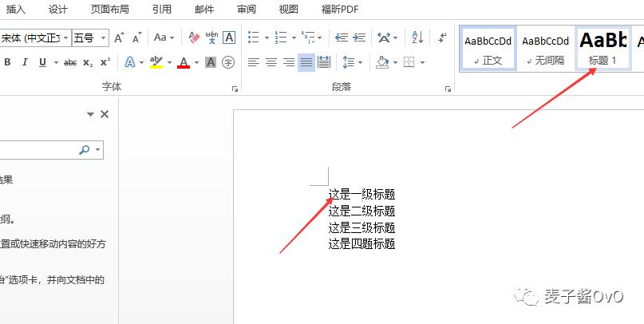
Task: Apply subscript formatting
Action: pyautogui.click(x=88, y=62)
